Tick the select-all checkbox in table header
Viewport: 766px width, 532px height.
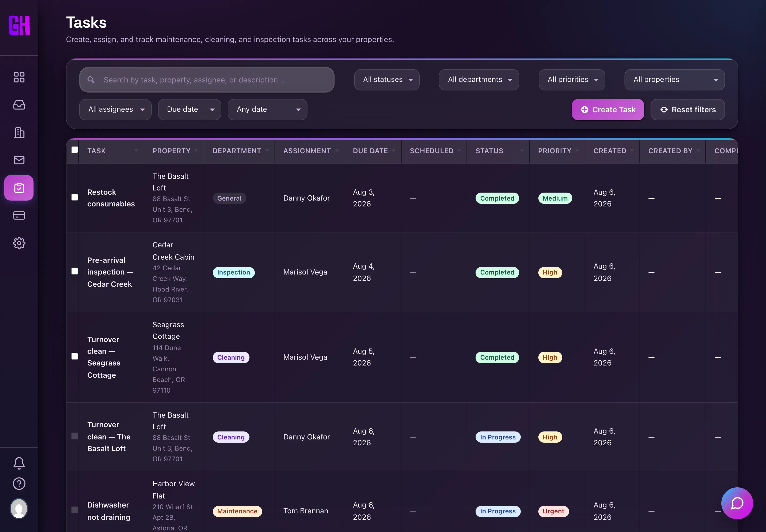(x=75, y=150)
